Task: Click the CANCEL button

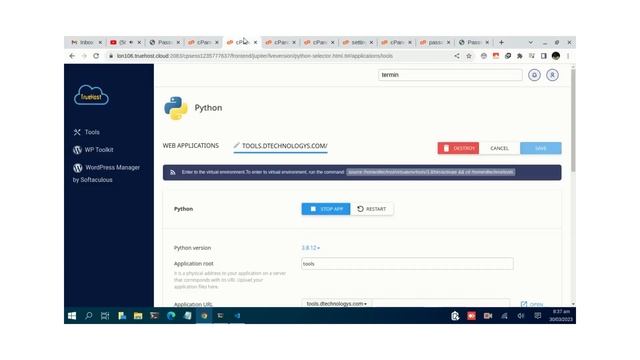Action: pyautogui.click(x=499, y=148)
